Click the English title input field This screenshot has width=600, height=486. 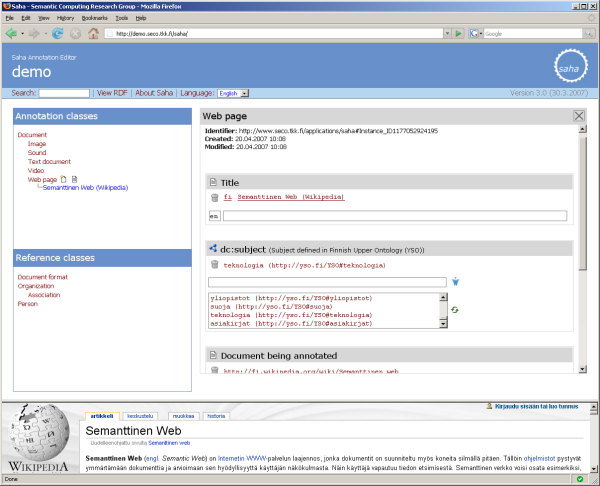pos(395,216)
